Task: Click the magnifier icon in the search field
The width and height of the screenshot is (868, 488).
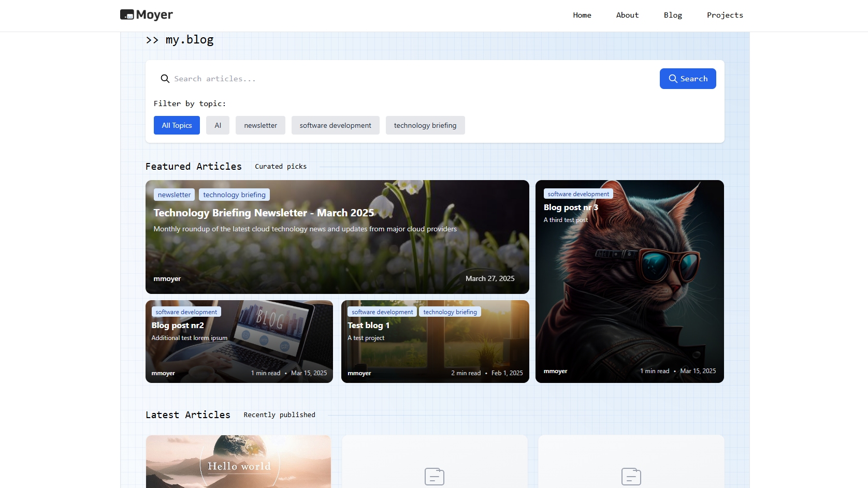Action: pyautogui.click(x=165, y=79)
